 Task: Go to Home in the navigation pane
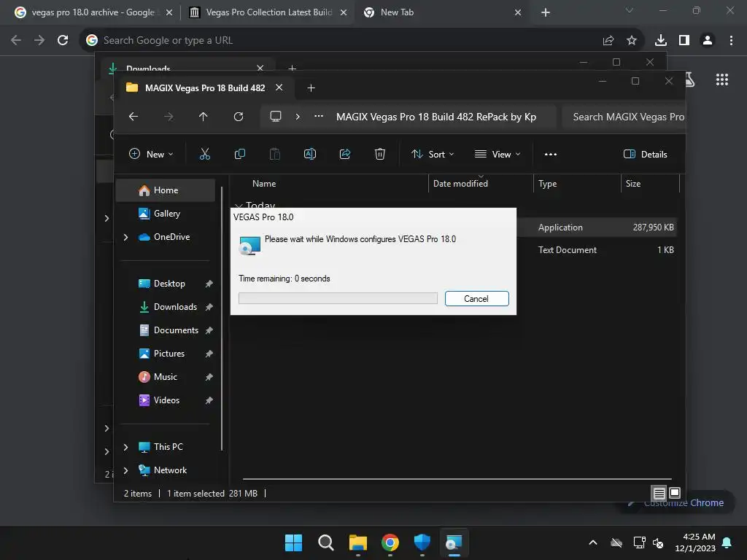[166, 190]
